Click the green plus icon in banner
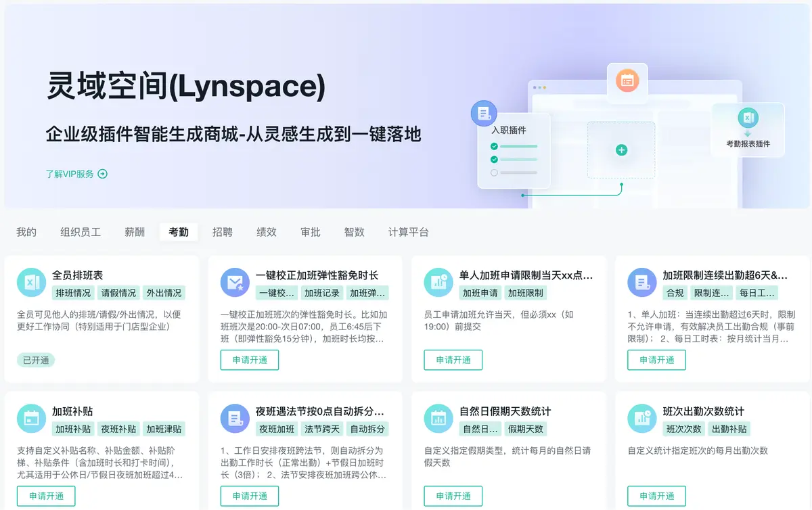This screenshot has height=510, width=812. [621, 149]
